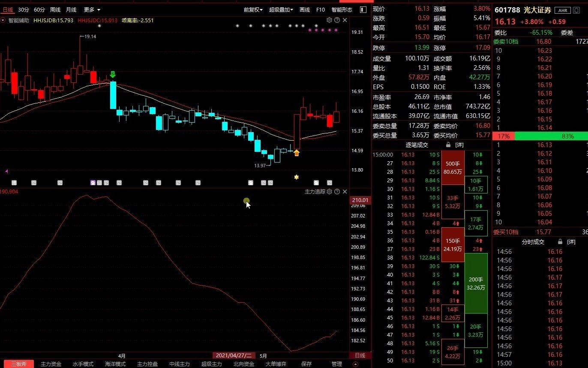Select the 三板斧 indicator tab

tap(18, 364)
